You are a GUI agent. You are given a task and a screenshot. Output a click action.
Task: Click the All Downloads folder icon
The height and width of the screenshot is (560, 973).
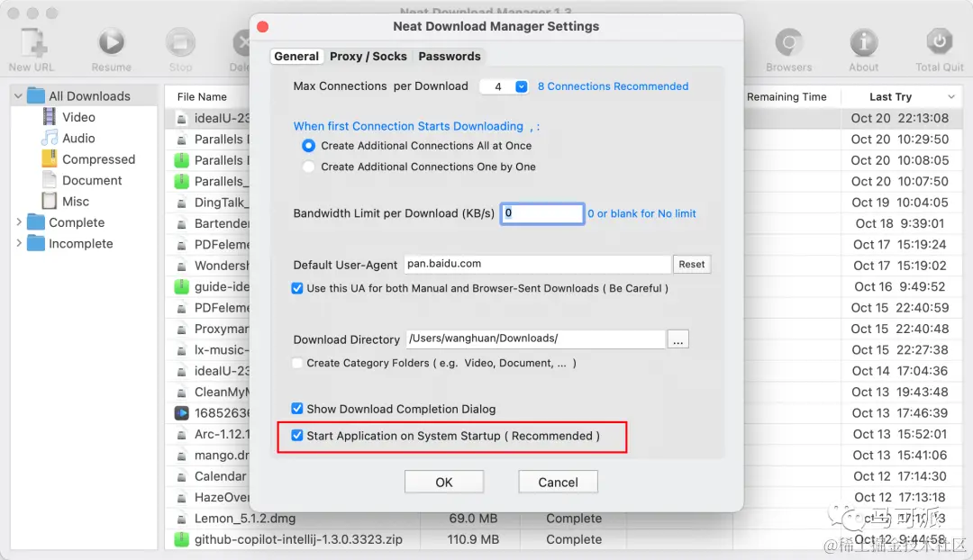[37, 96]
